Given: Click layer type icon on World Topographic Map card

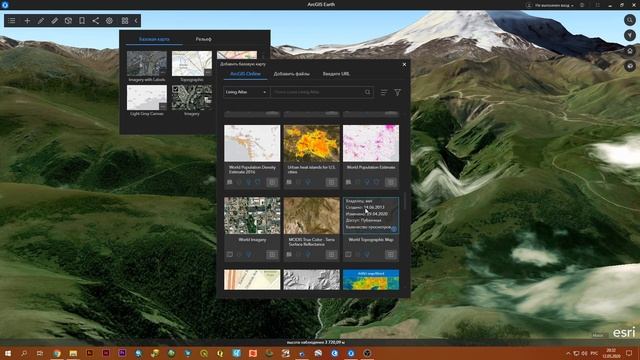Looking at the screenshot, I should click(x=348, y=254).
